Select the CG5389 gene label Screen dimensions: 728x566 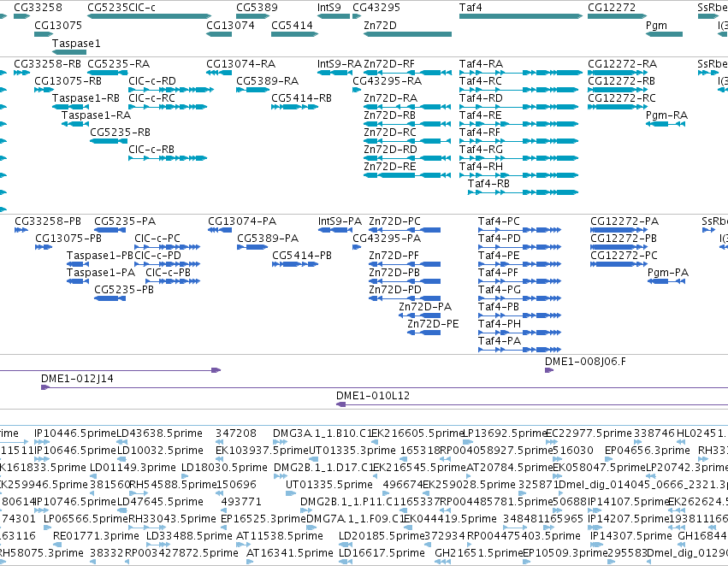[257, 8]
